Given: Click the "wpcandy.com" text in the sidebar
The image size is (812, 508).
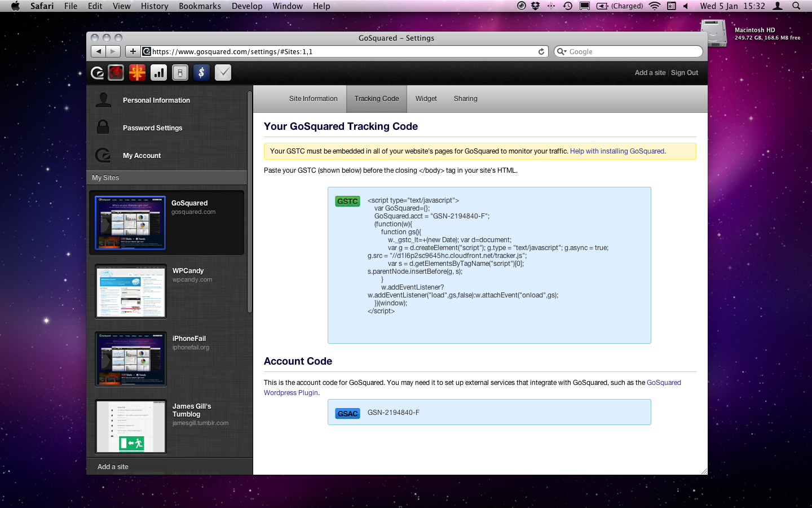Looking at the screenshot, I should pyautogui.click(x=192, y=280).
